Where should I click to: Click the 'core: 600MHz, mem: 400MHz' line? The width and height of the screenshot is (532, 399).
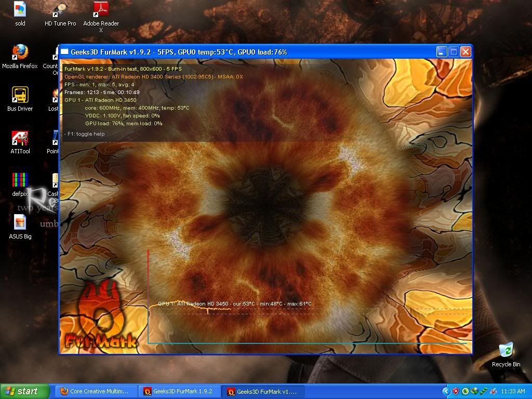(x=137, y=108)
